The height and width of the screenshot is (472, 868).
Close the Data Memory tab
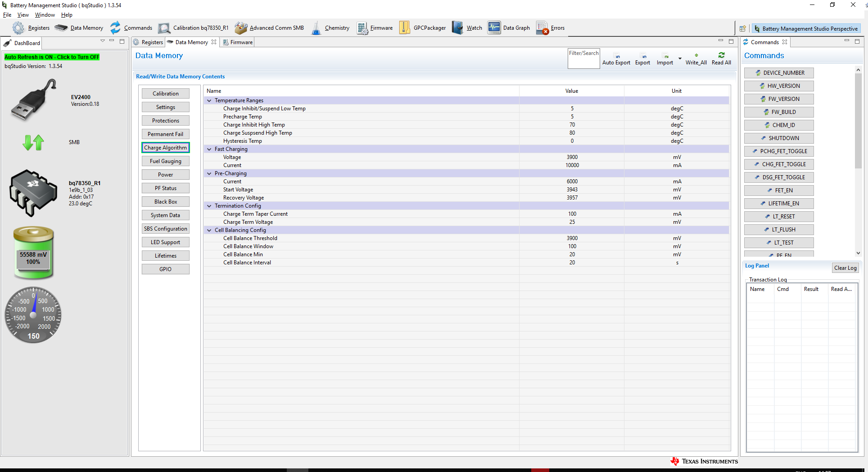(214, 42)
